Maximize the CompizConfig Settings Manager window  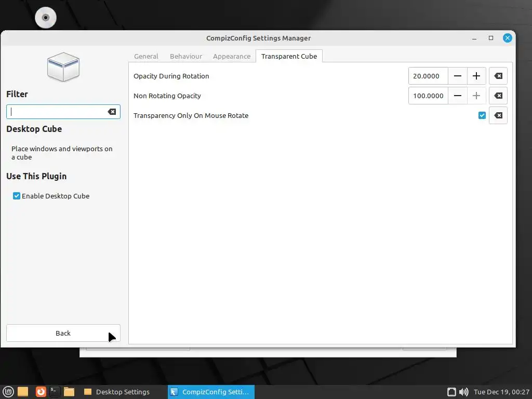click(x=491, y=38)
